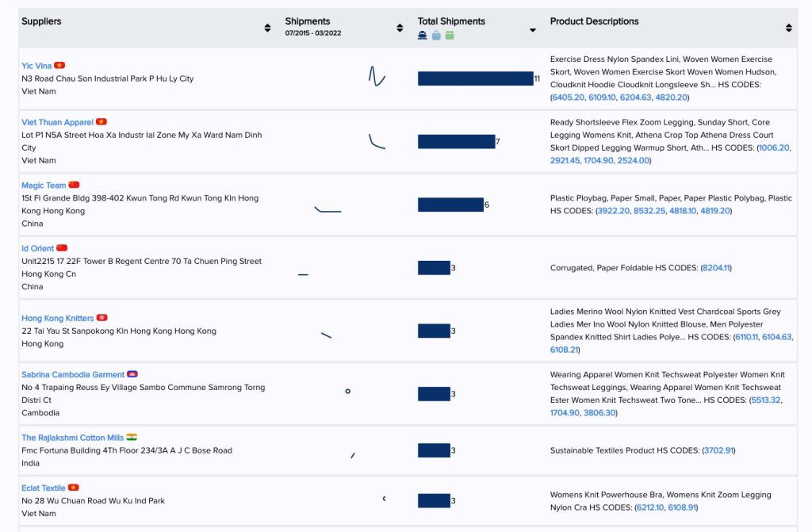Viewport: 812px width, 532px height.
Task: Open HS code 8204.11 link
Action: click(716, 268)
